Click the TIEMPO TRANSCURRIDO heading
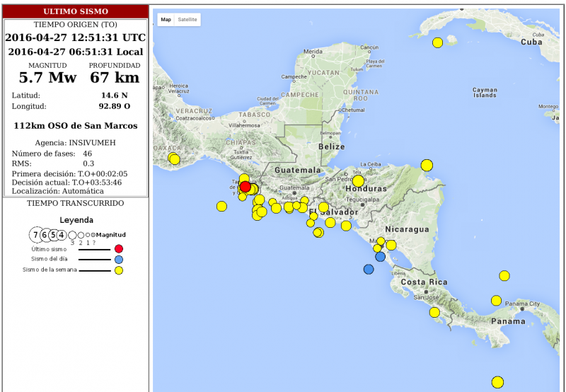Viewport: 566px width, 392px height. pos(75,203)
